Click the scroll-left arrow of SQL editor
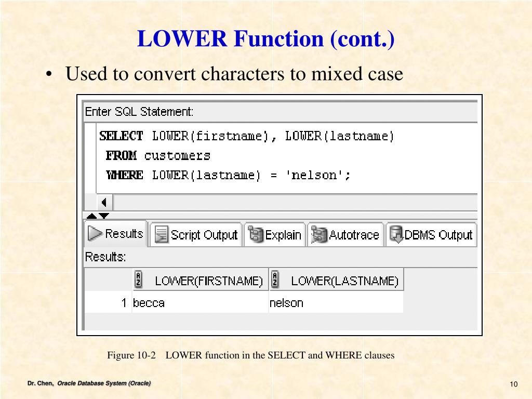Screen dimensions: 532x399 click(x=104, y=203)
